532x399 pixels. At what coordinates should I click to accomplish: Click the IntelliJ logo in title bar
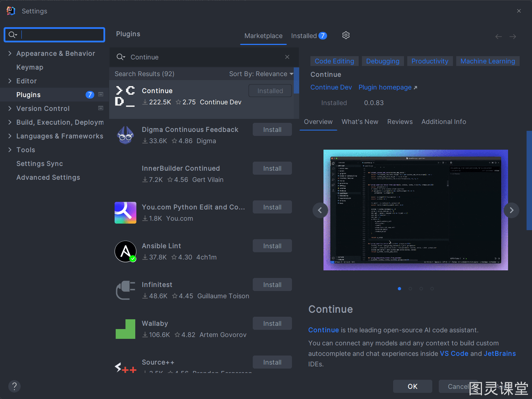11,11
